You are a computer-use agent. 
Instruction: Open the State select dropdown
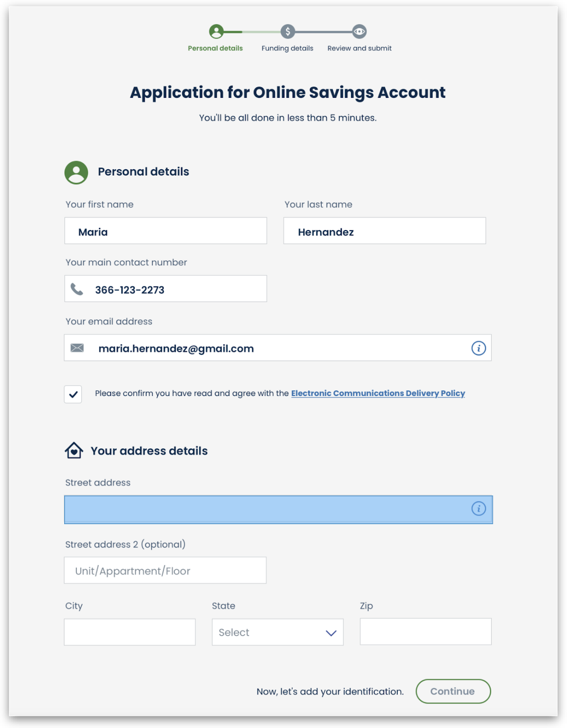click(278, 632)
